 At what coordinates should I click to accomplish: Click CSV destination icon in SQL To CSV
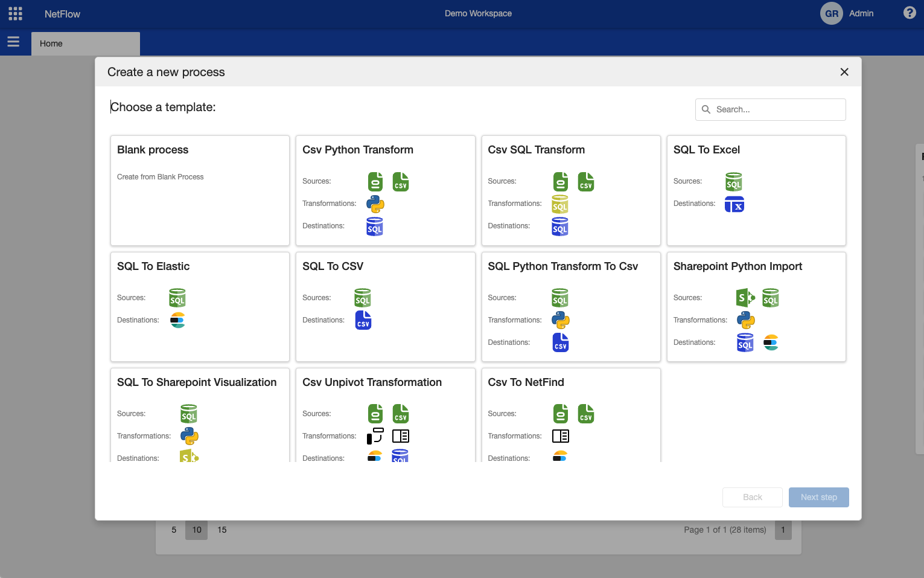click(363, 320)
